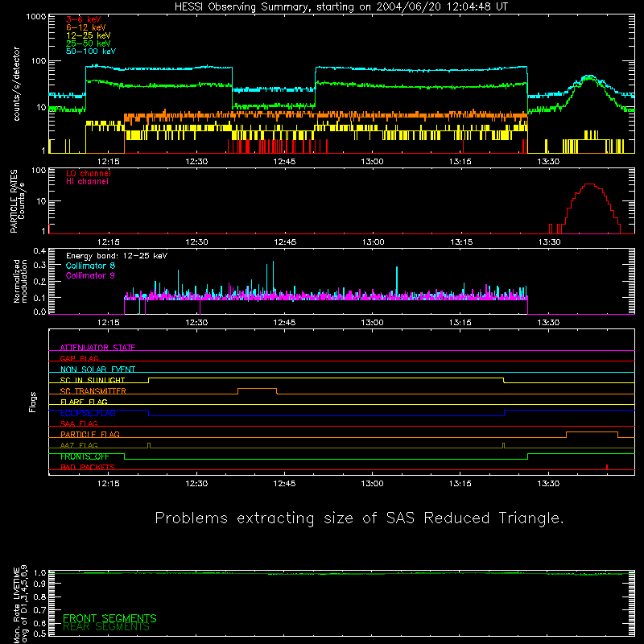The height and width of the screenshot is (644, 644).
Task: Click the vertical 'Flags' axis title
Action: click(x=32, y=402)
